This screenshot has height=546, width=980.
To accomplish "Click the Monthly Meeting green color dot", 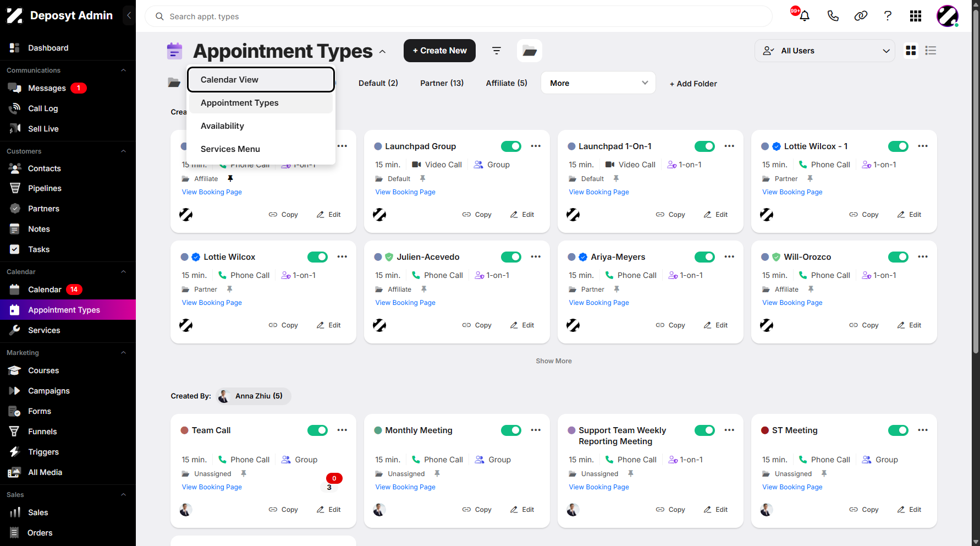I will [x=378, y=430].
